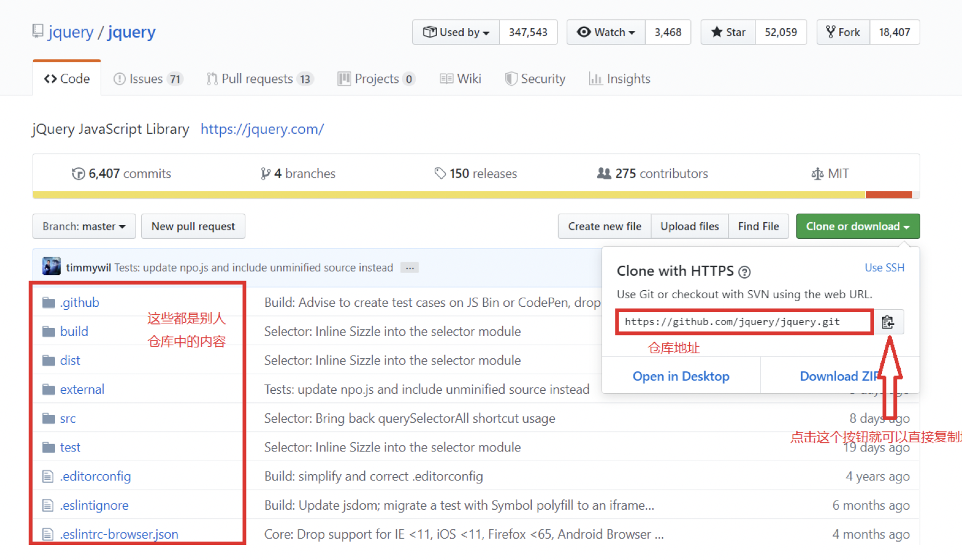Toggle the Clone or download dropdown
Viewport: 962px width, 560px height.
click(858, 226)
